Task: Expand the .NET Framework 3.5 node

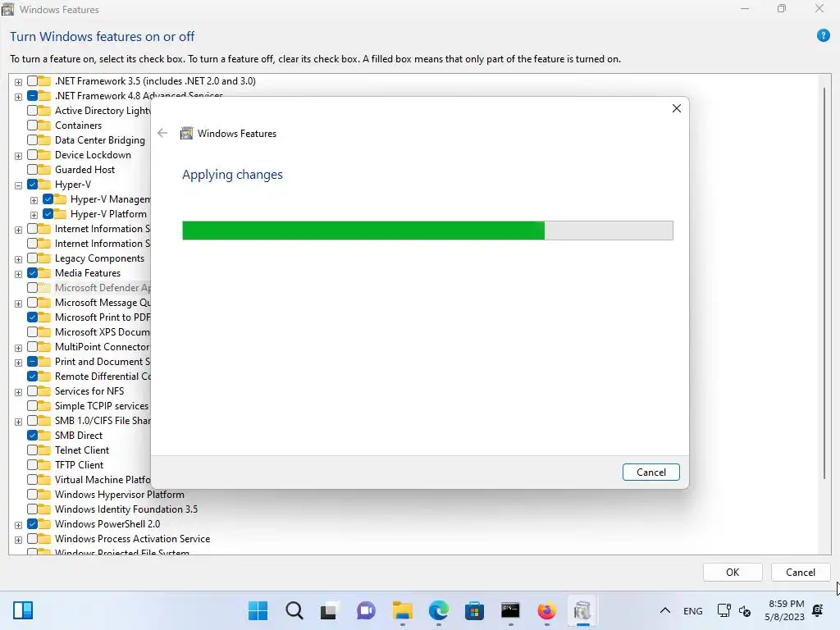Action: (18, 82)
